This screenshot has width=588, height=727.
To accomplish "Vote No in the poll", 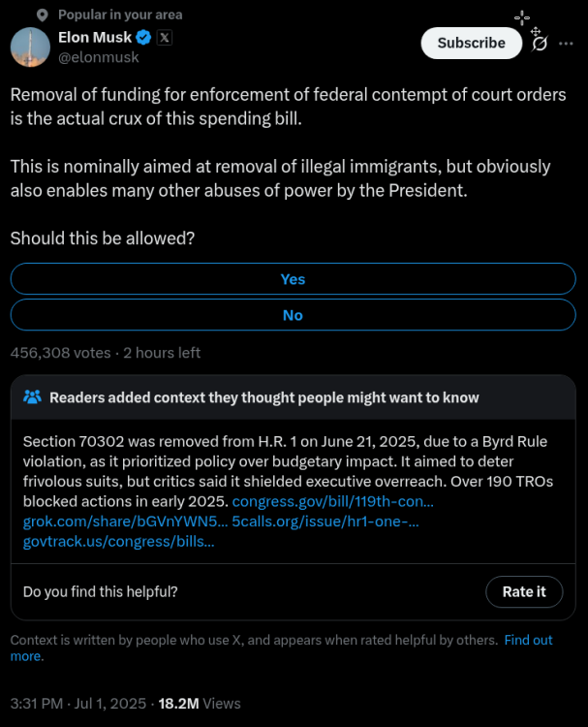I will (293, 315).
